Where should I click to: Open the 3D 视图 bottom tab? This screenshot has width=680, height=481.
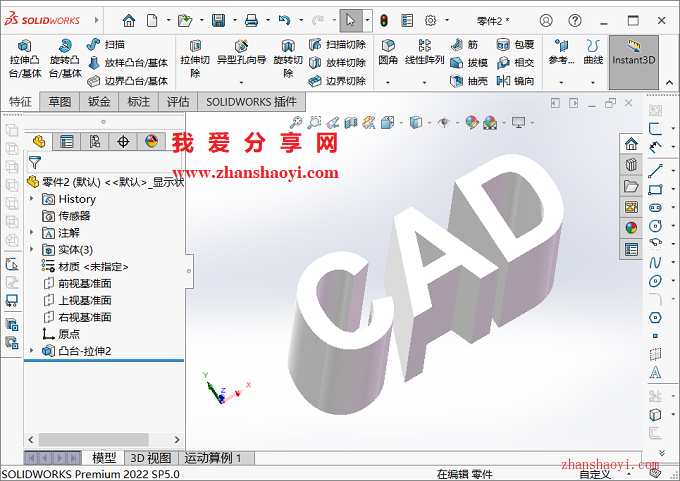[151, 458]
